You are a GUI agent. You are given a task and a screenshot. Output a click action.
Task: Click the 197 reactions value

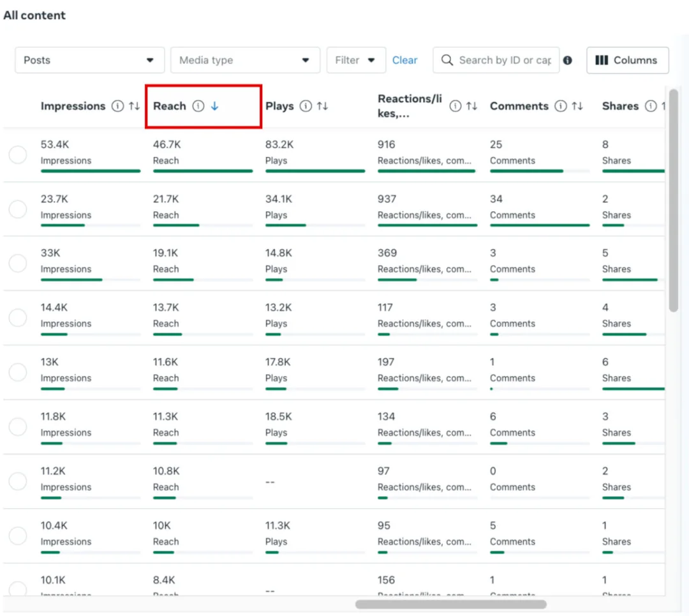386,363
